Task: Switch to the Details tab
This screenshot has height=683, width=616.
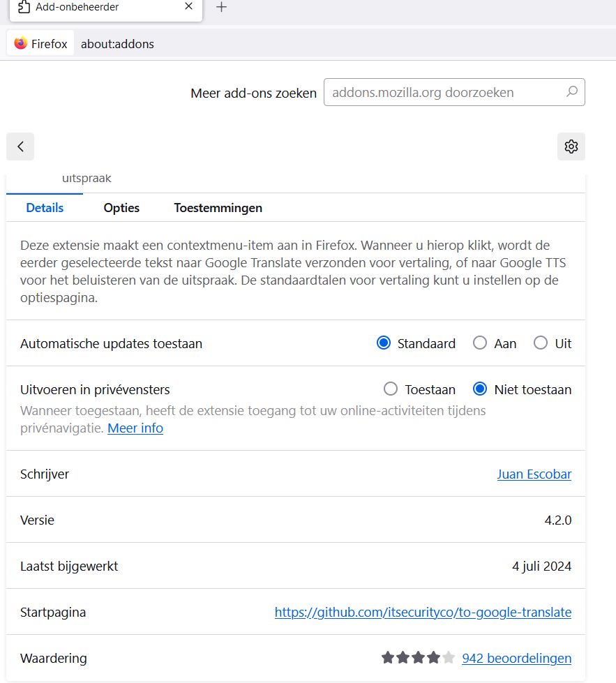Action: coord(45,208)
